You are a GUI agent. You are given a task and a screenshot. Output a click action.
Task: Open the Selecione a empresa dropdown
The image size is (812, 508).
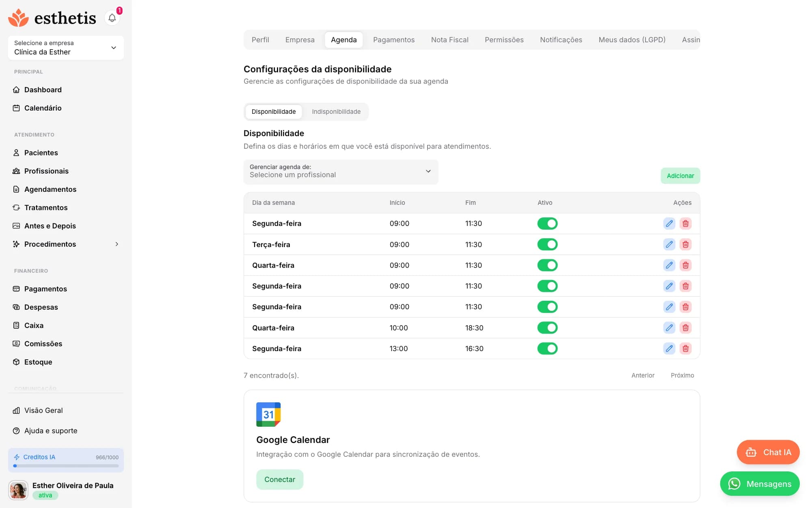[x=66, y=48]
